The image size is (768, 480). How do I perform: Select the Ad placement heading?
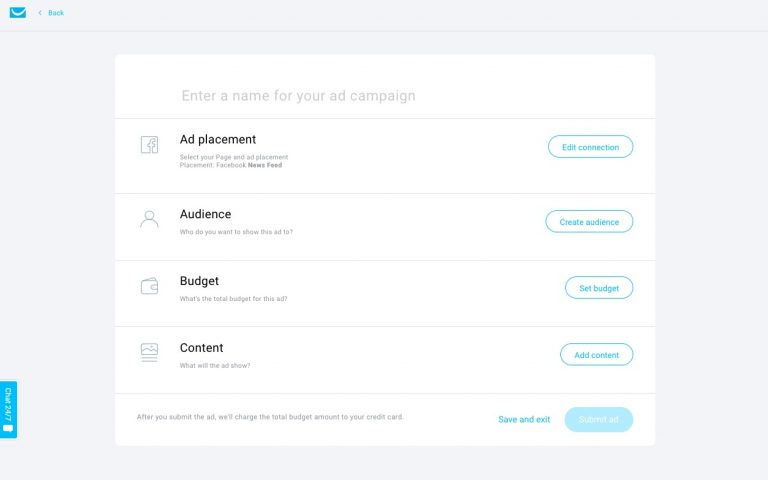[217, 140]
